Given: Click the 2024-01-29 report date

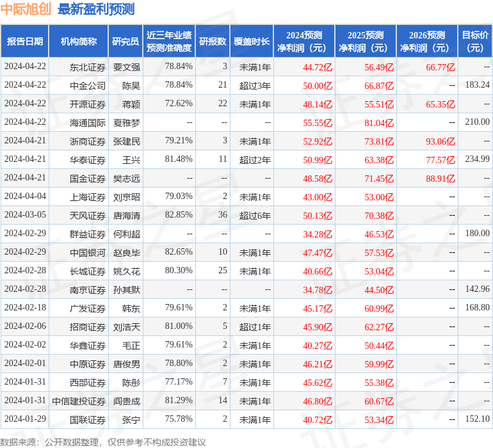Looking at the screenshot, I should click(25, 419).
